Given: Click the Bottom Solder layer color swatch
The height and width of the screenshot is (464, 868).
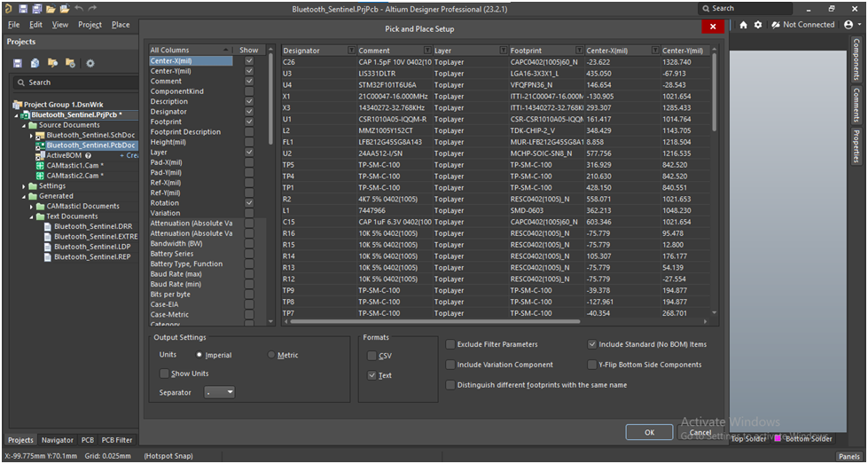Looking at the screenshot, I should tap(778, 439).
